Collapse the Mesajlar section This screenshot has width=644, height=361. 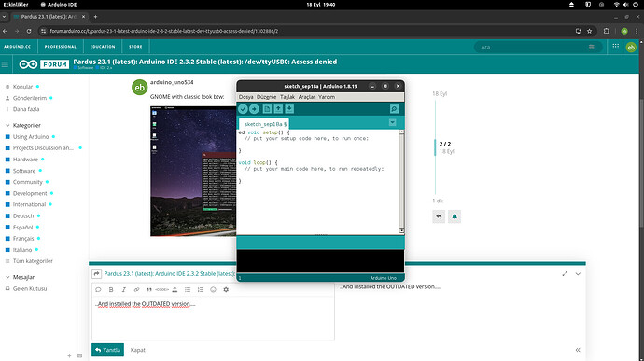(7, 277)
